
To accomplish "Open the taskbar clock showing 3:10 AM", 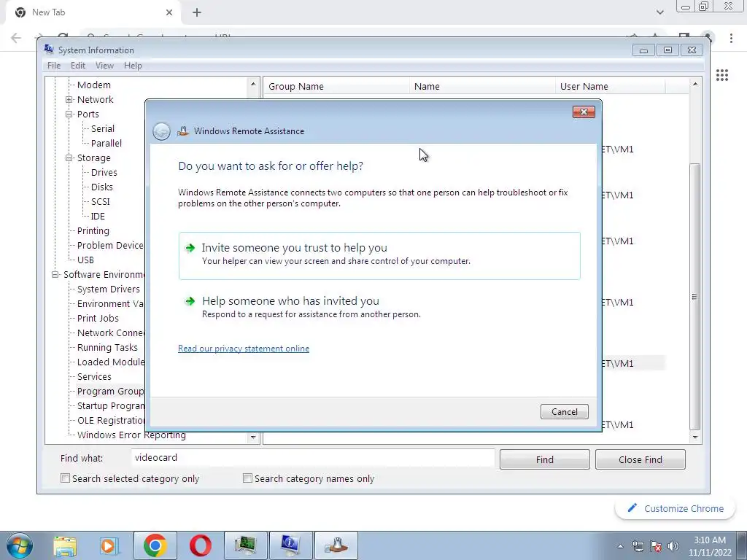I will [710, 546].
